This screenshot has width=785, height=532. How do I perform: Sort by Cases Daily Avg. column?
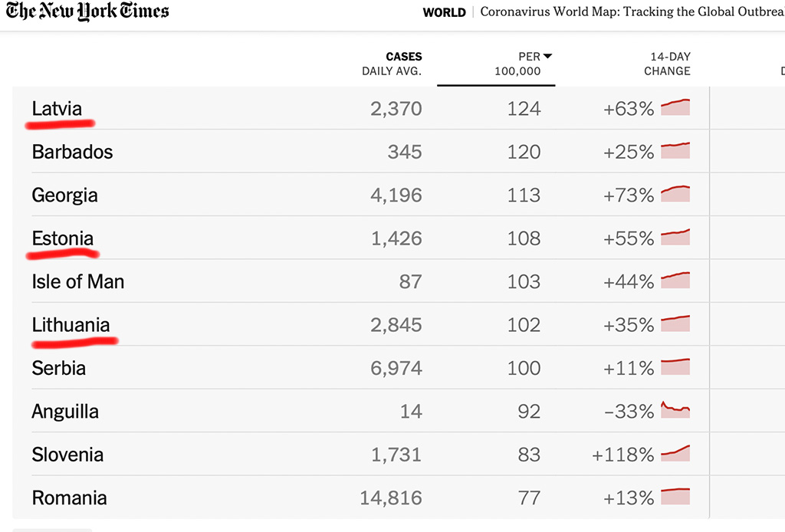[392, 64]
